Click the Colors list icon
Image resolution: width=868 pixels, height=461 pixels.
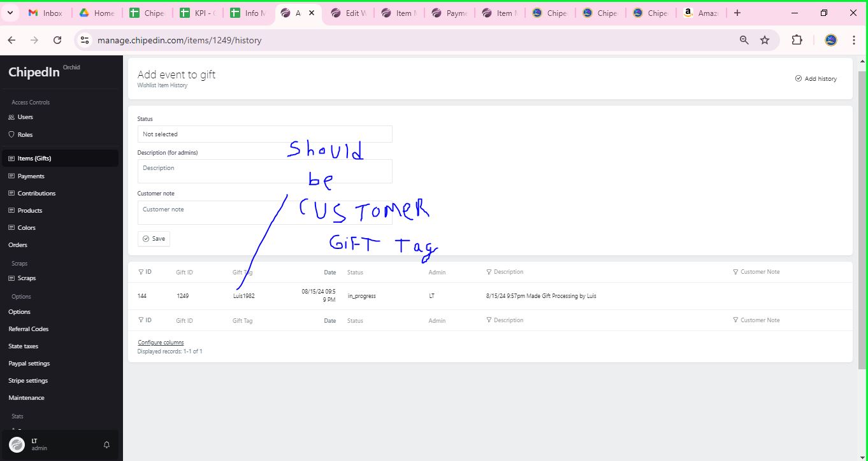pos(11,228)
